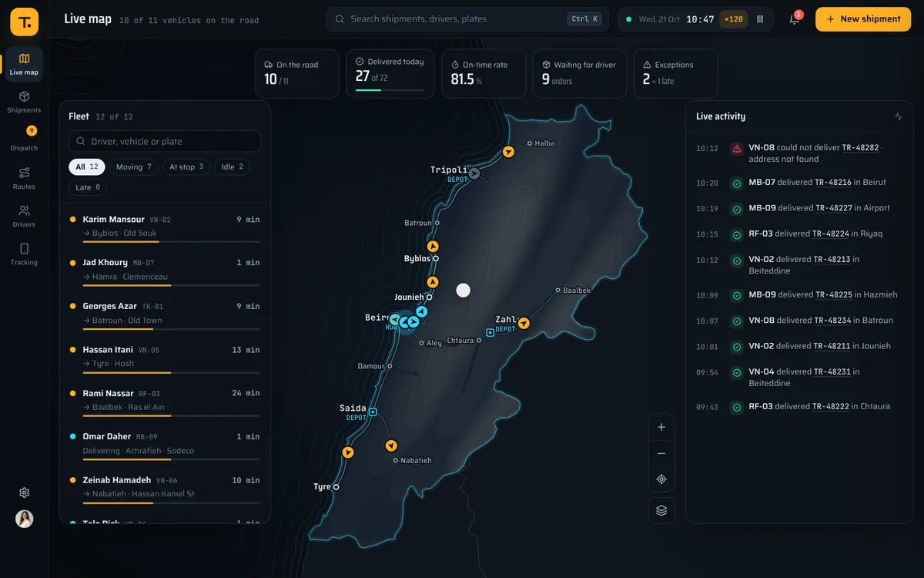Pause the simulation clock

(760, 19)
